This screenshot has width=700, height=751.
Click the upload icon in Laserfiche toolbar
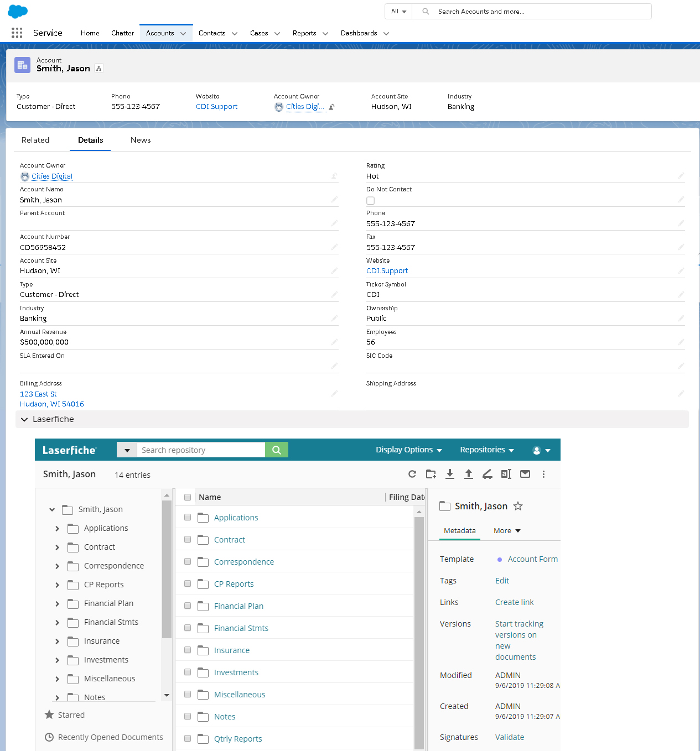click(x=469, y=474)
